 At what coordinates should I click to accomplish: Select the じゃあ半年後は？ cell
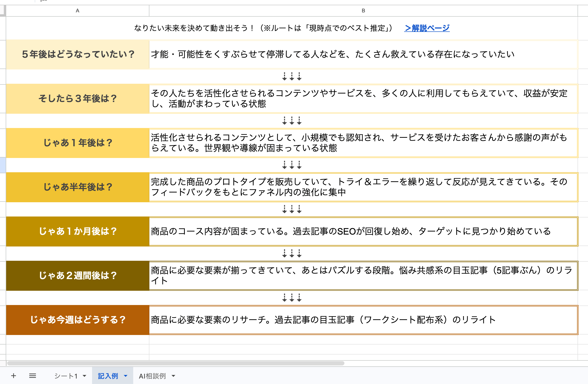coord(78,187)
